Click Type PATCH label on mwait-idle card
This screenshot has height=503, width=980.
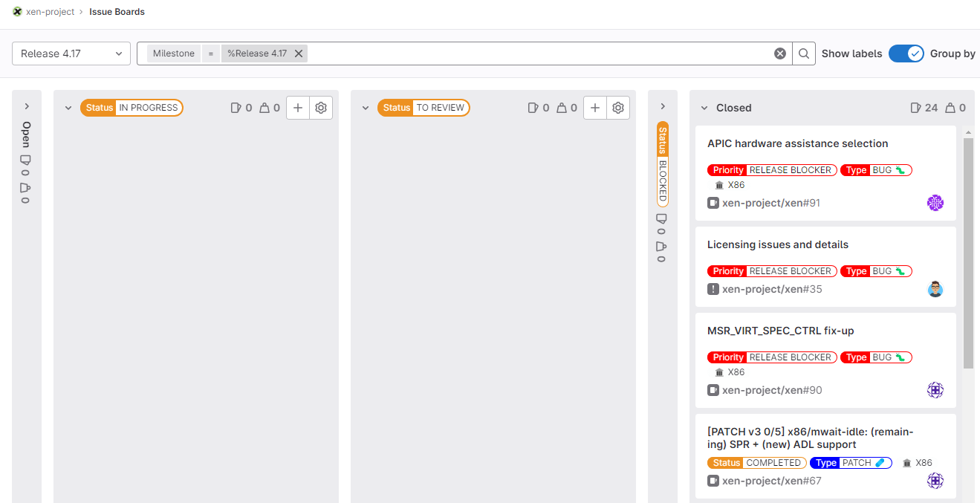click(851, 463)
